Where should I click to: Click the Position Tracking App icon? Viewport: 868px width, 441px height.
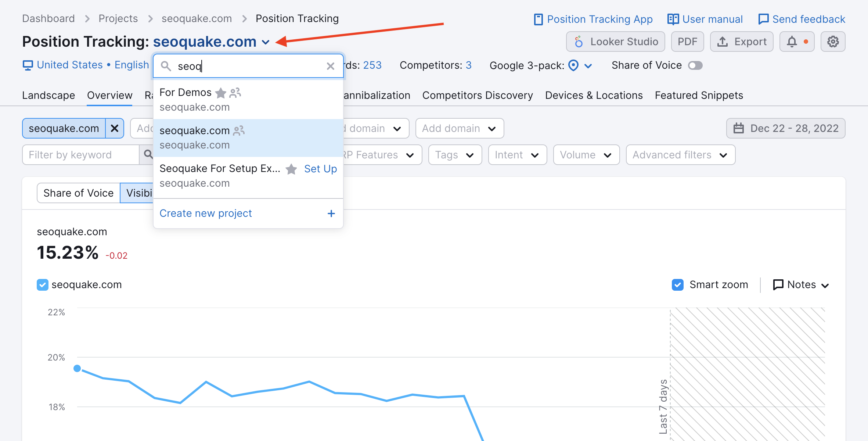click(x=538, y=19)
